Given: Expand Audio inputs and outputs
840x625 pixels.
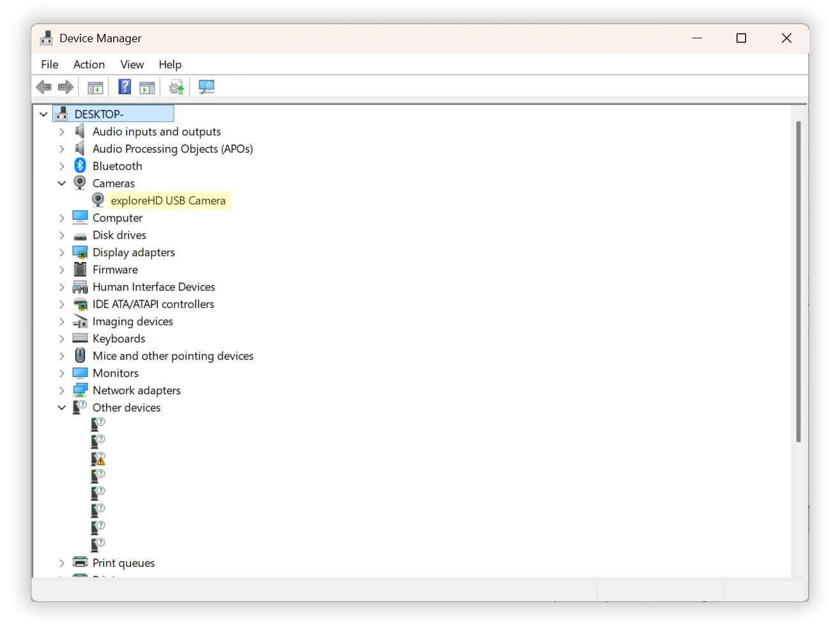Looking at the screenshot, I should click(x=62, y=132).
